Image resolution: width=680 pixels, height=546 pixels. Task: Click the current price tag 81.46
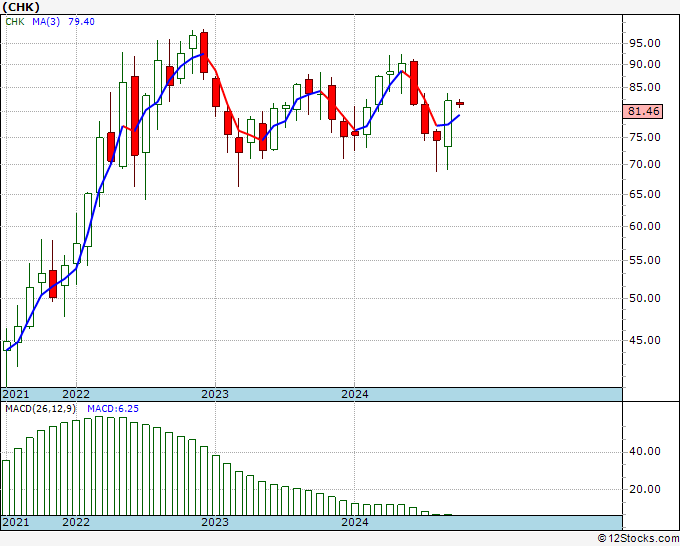643,111
